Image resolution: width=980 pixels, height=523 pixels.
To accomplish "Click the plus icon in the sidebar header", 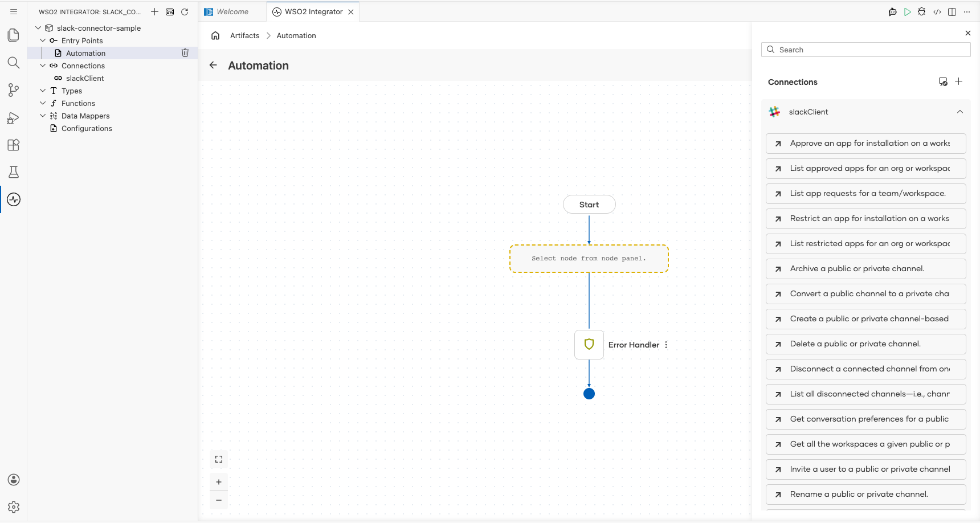I will (154, 11).
